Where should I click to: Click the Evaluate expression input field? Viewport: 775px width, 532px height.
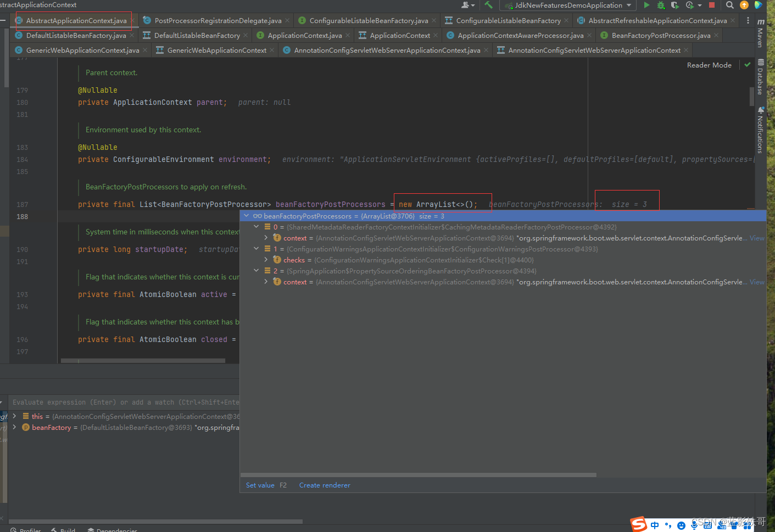125,402
